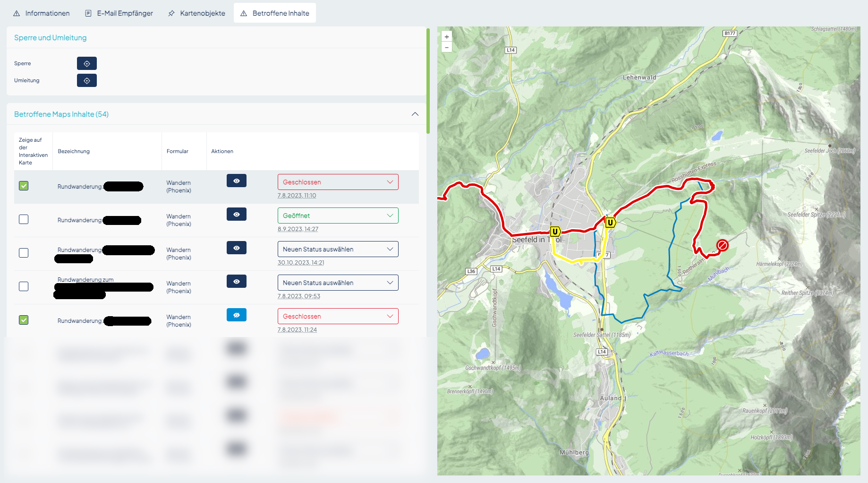
Task: Click the Lehenwald map label
Action: [639, 78]
